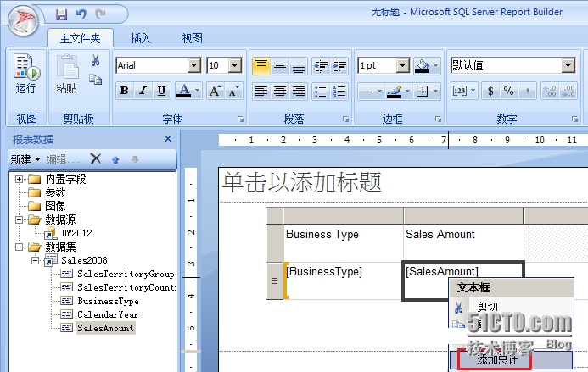Switch to the 插入 ribbon tab
588x372 pixels.
[x=141, y=38]
